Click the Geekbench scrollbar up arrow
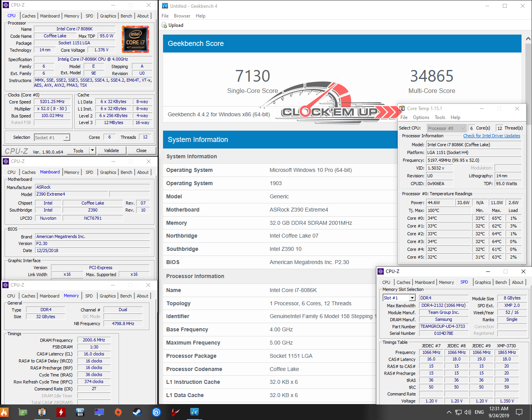 point(528,39)
